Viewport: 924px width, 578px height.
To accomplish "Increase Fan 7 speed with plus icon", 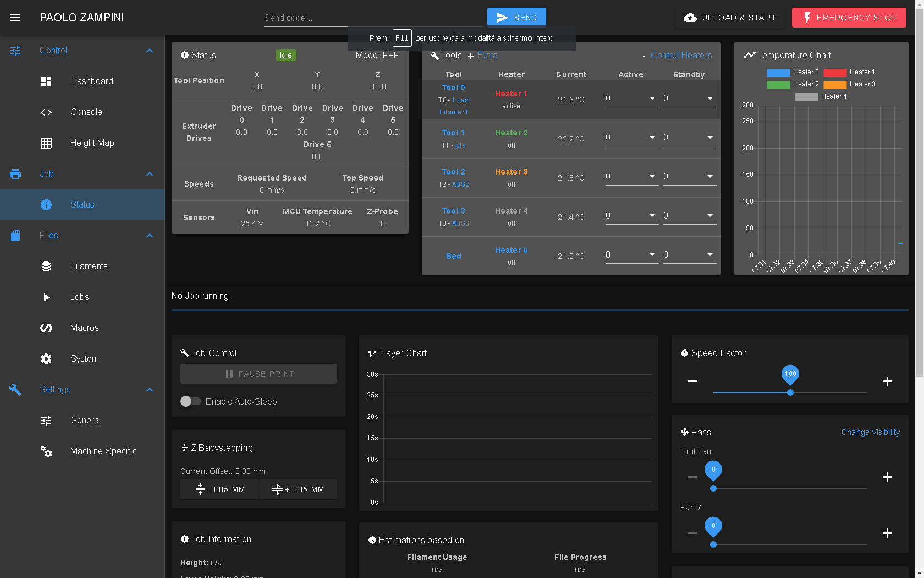I will click(x=887, y=533).
